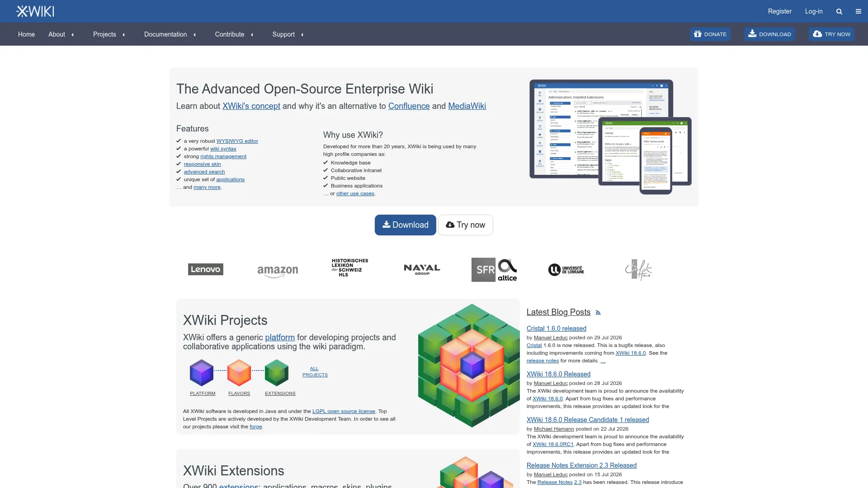This screenshot has width=868, height=488.
Task: Follow the Confluence comparison link
Action: click(409, 106)
